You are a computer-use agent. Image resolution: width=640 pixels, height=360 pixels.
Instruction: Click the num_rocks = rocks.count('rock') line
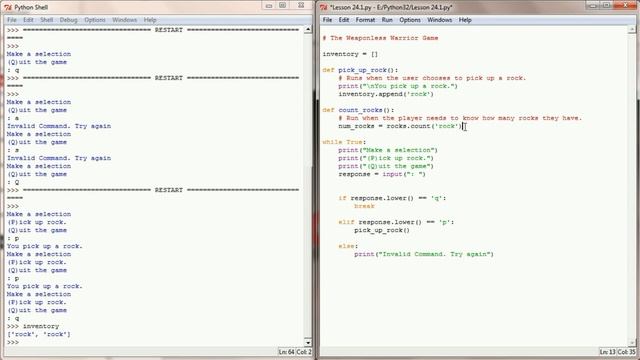click(x=400, y=126)
